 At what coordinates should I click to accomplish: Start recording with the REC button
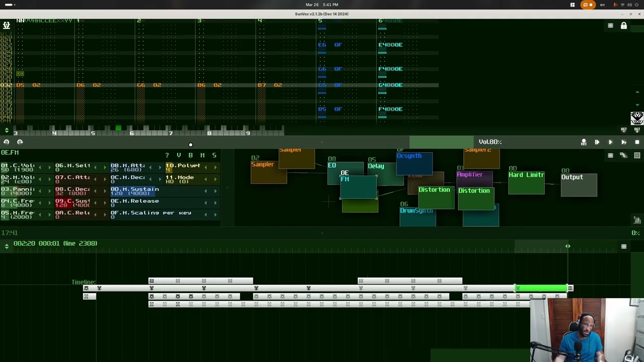point(584,142)
